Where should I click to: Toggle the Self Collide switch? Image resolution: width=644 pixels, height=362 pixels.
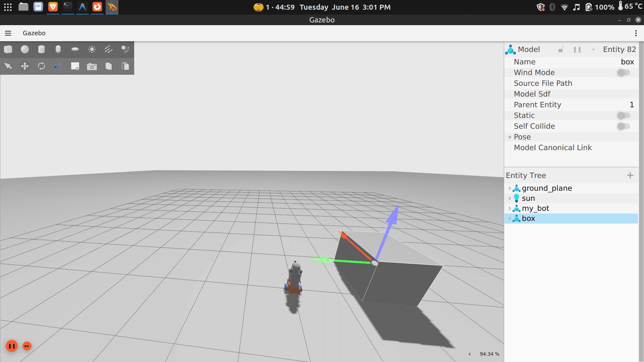click(x=624, y=126)
